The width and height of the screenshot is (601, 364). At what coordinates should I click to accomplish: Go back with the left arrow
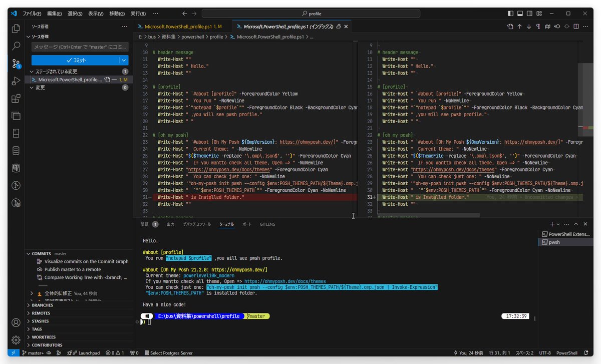[185, 14]
